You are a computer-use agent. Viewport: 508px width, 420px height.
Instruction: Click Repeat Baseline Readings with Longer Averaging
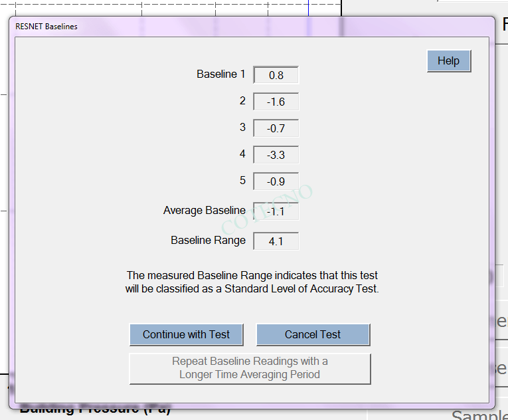click(x=250, y=368)
